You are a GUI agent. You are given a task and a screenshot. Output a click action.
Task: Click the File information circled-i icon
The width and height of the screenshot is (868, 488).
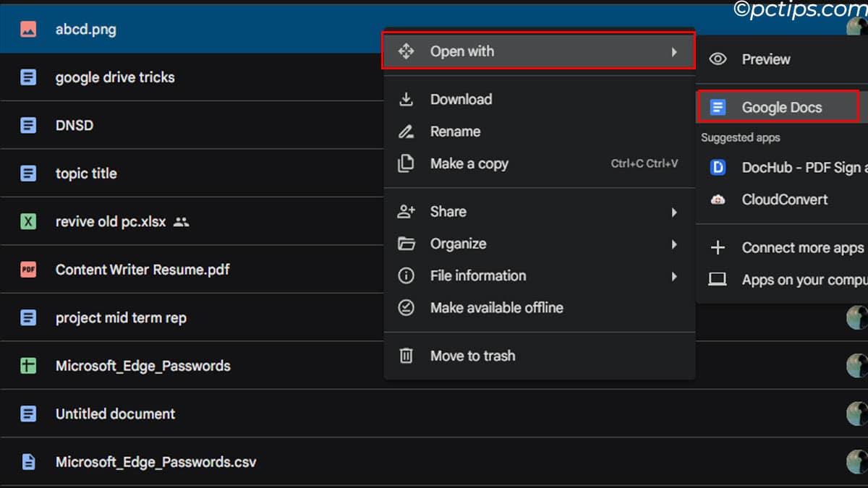(407, 275)
